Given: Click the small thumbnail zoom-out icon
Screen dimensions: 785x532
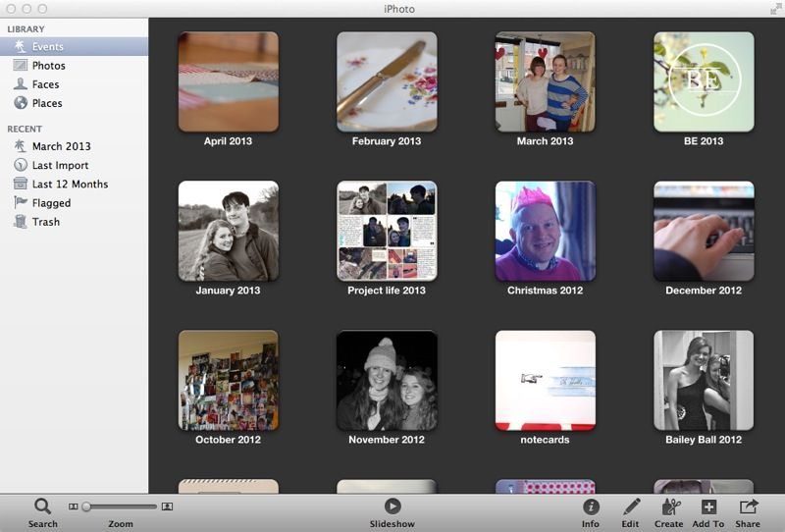Looking at the screenshot, I should pyautogui.click(x=73, y=506).
